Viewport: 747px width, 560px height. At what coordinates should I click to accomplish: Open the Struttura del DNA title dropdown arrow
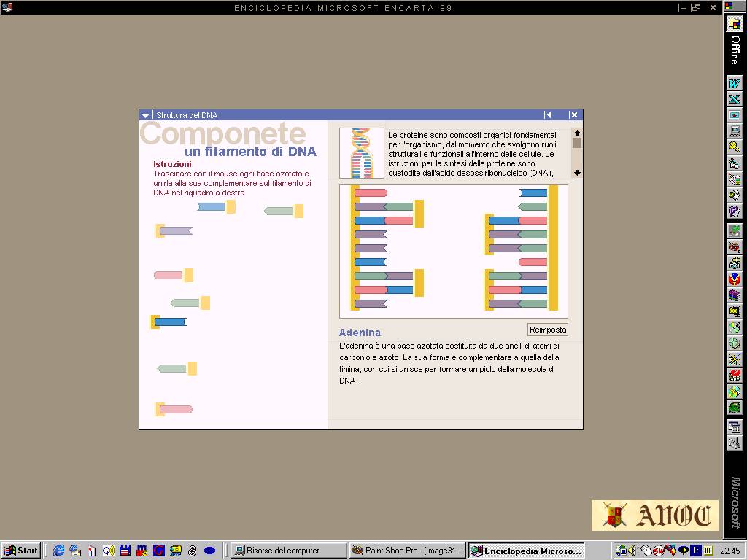click(x=145, y=115)
